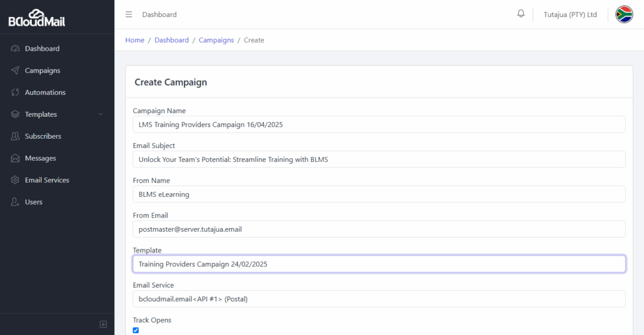This screenshot has height=335, width=644.
Task: Click the Campaigns paper plane icon
Action: coord(15,70)
